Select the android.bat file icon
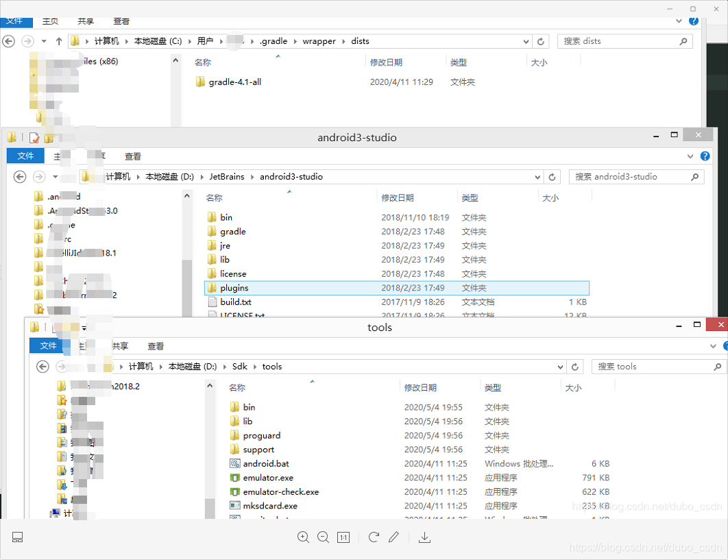Image resolution: width=728 pixels, height=560 pixels. click(235, 463)
